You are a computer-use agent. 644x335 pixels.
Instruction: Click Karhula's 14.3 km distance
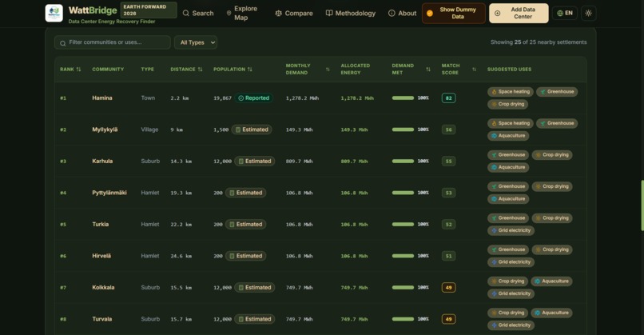coord(181,162)
